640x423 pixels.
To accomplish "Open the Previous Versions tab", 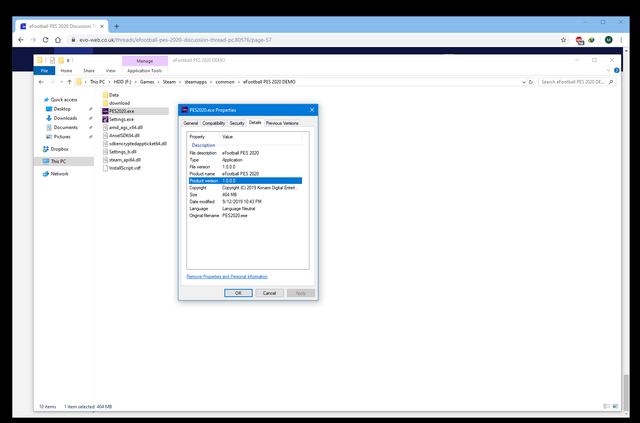I will coord(282,122).
